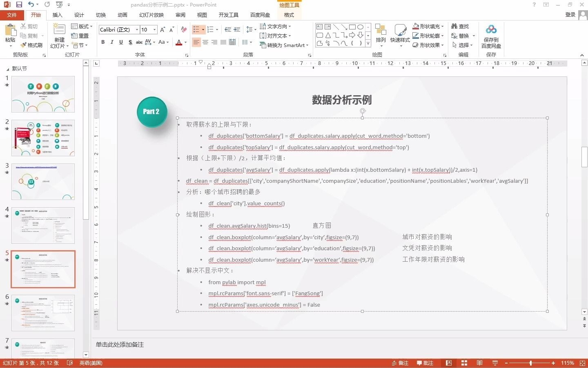Open the Select 选择 dropdown
Screen dimensions: 588x368
(462, 45)
